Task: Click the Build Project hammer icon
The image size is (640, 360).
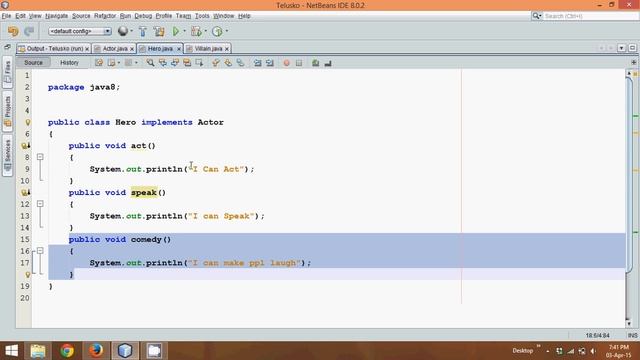Action: pyautogui.click(x=142, y=31)
